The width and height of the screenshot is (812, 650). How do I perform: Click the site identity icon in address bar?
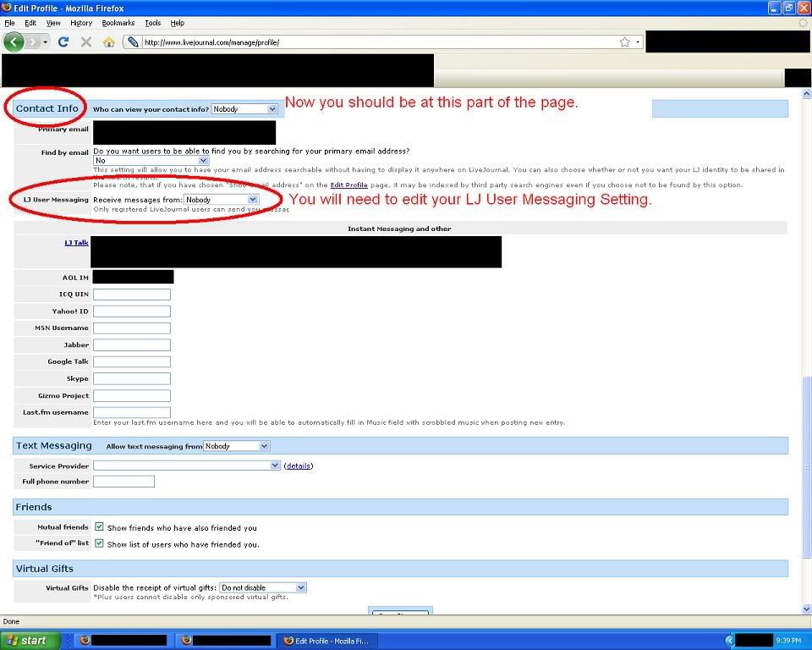point(133,42)
